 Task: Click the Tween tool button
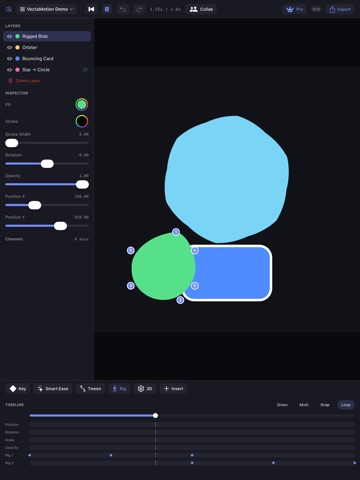(x=90, y=389)
